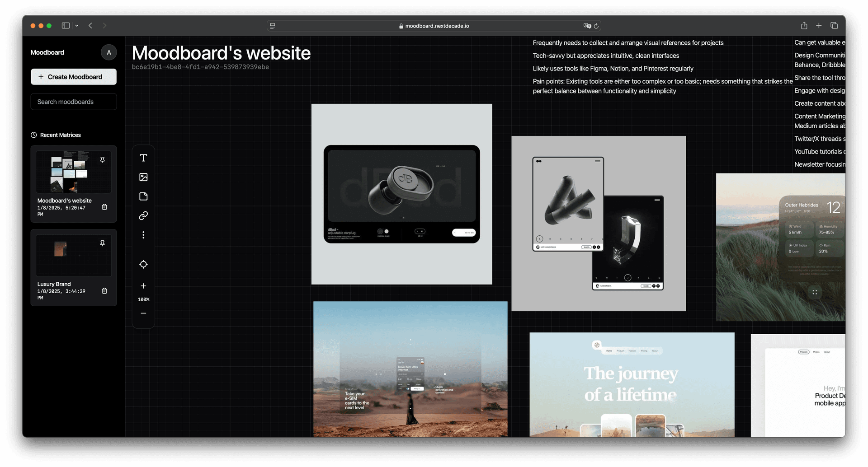
Task: Pin the Moodboard's website card
Action: pyautogui.click(x=103, y=159)
